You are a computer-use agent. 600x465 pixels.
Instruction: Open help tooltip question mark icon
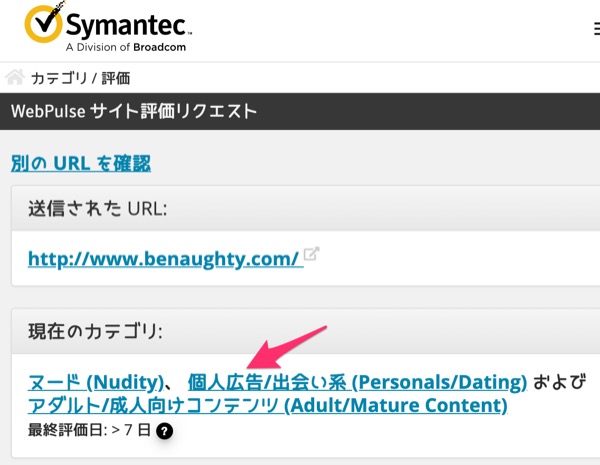click(165, 431)
